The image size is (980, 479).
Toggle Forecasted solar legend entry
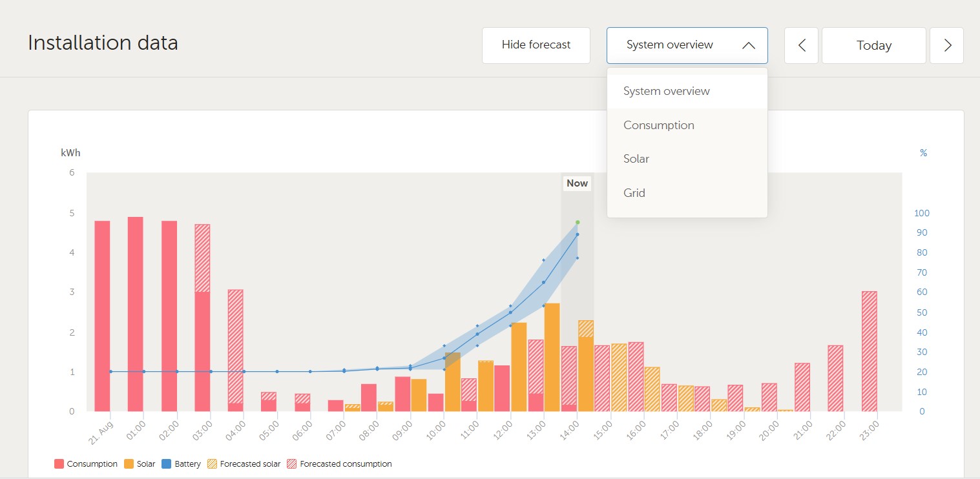pos(244,464)
